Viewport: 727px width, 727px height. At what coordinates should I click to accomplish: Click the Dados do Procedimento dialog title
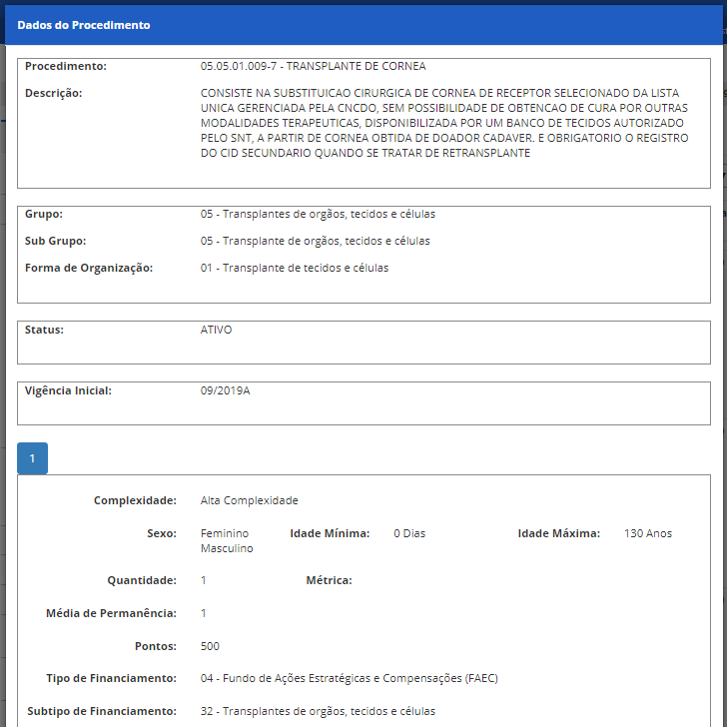[x=84, y=25]
